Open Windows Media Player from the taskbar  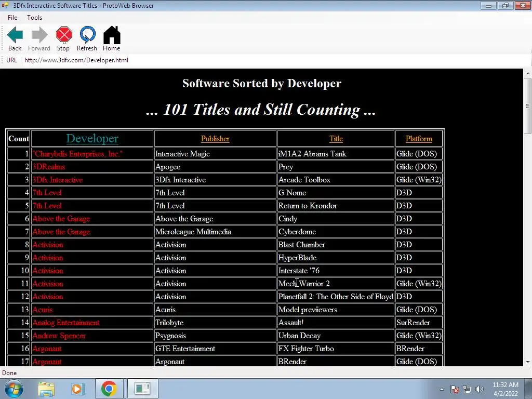(77, 389)
